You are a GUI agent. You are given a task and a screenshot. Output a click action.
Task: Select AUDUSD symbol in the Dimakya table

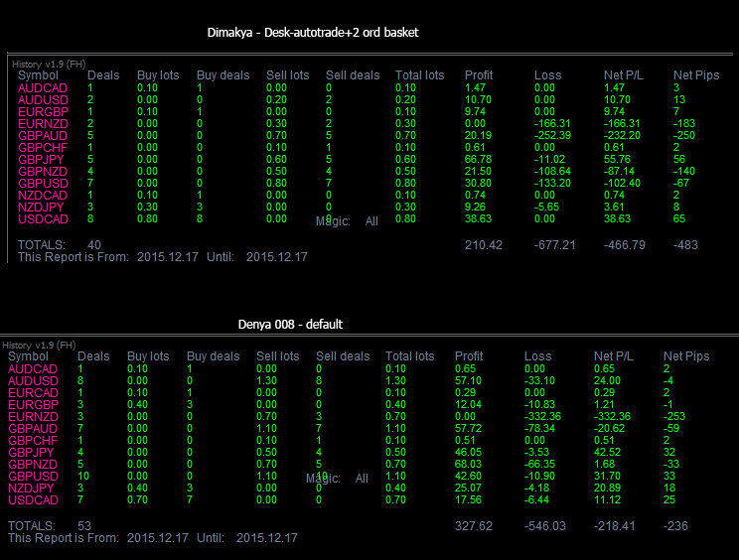(43, 100)
